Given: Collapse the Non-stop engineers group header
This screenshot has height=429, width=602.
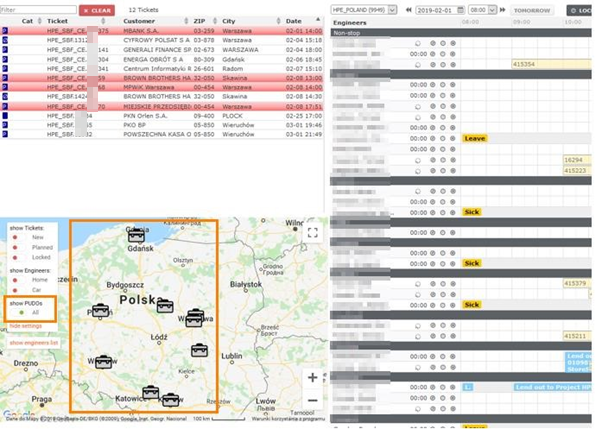Looking at the screenshot, I should click(x=461, y=33).
